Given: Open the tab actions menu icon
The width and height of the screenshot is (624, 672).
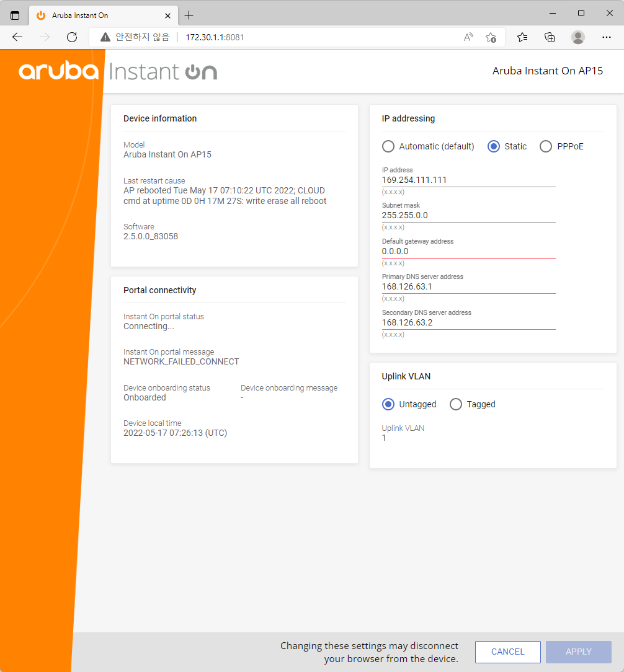Looking at the screenshot, I should tap(15, 15).
